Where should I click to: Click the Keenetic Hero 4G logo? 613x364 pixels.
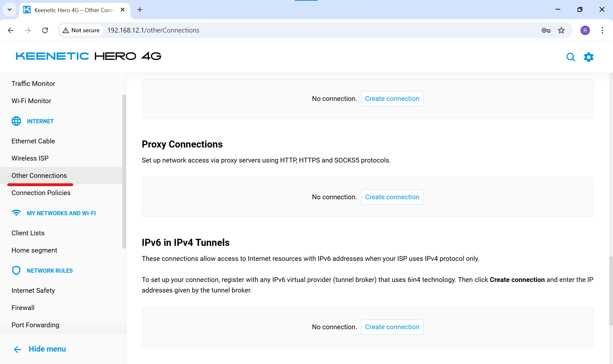tap(88, 56)
